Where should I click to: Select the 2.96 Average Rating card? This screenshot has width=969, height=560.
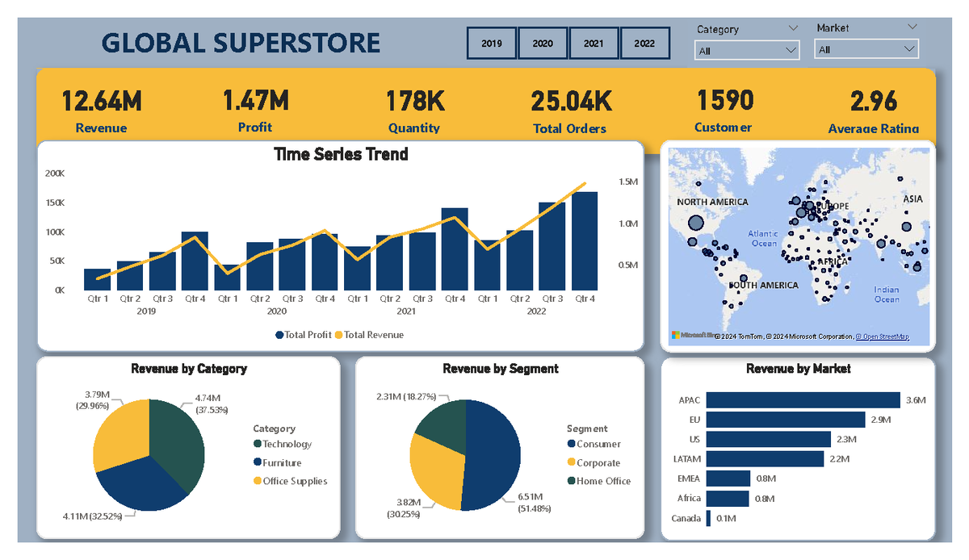(874, 110)
